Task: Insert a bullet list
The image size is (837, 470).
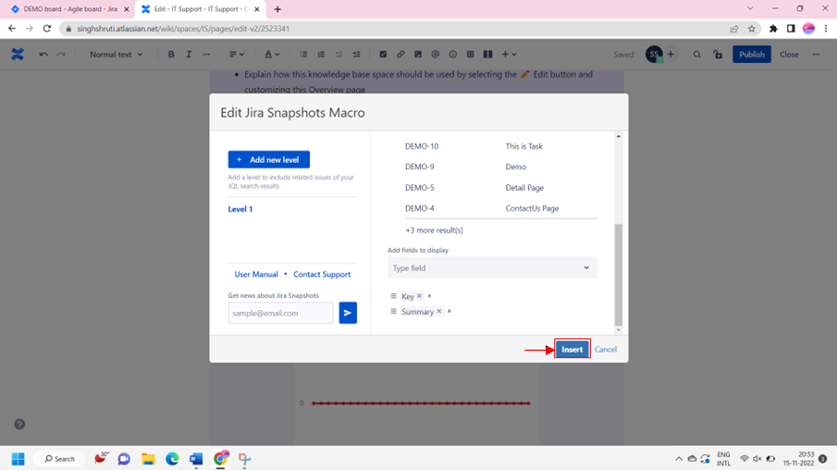Action: click(303, 54)
